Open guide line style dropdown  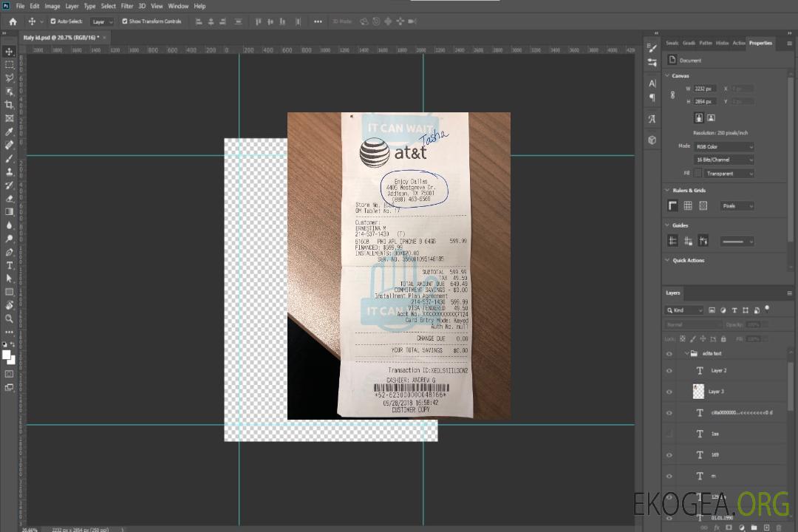coord(737,242)
